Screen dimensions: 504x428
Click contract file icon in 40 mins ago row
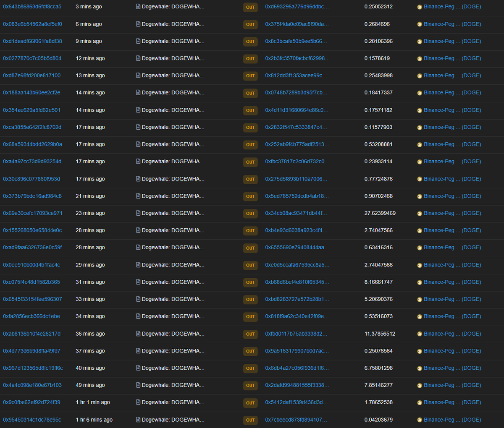tap(138, 368)
